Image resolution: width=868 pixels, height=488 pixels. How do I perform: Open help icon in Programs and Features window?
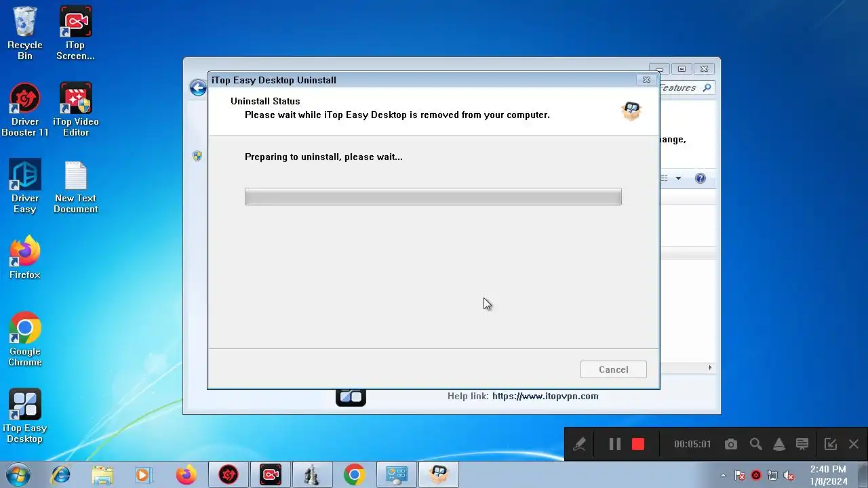click(701, 178)
